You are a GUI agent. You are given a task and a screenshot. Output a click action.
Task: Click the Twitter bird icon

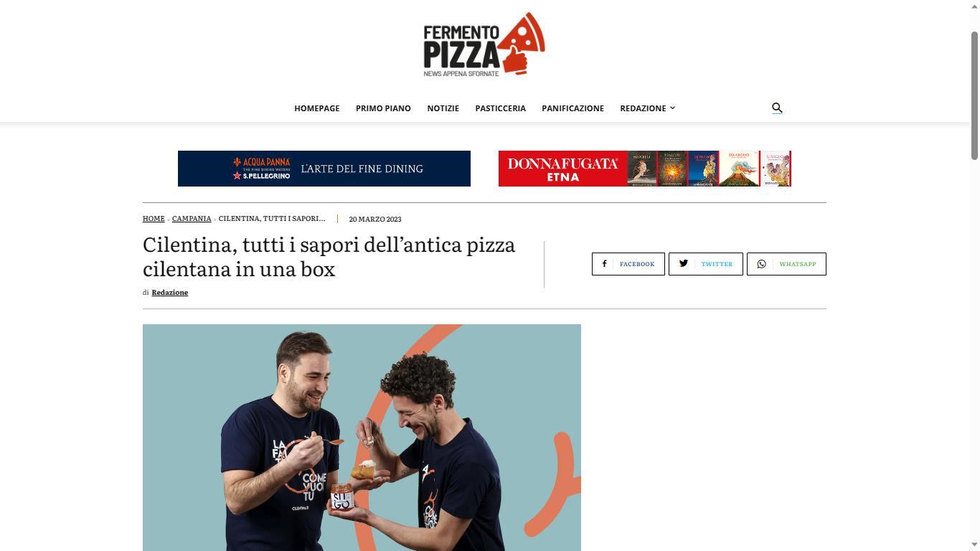pyautogui.click(x=684, y=263)
